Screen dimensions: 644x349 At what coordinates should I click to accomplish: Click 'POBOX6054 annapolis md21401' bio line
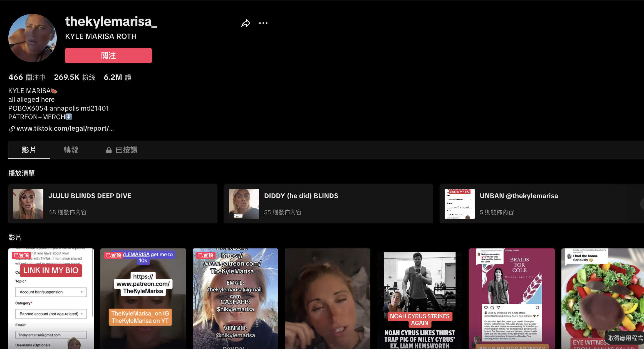tap(59, 108)
